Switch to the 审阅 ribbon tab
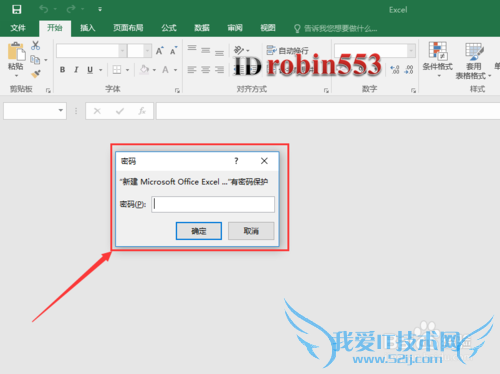This screenshot has width=500, height=374. (x=235, y=28)
